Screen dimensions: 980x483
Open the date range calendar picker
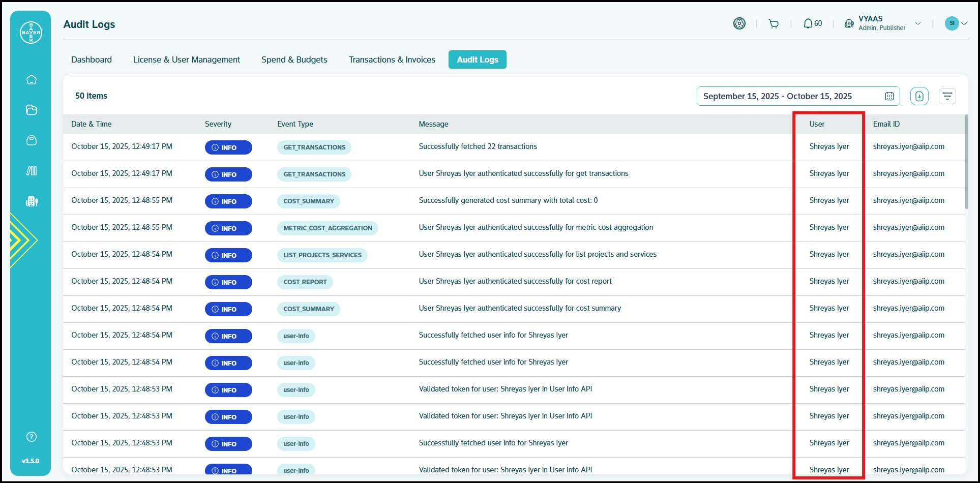(889, 96)
